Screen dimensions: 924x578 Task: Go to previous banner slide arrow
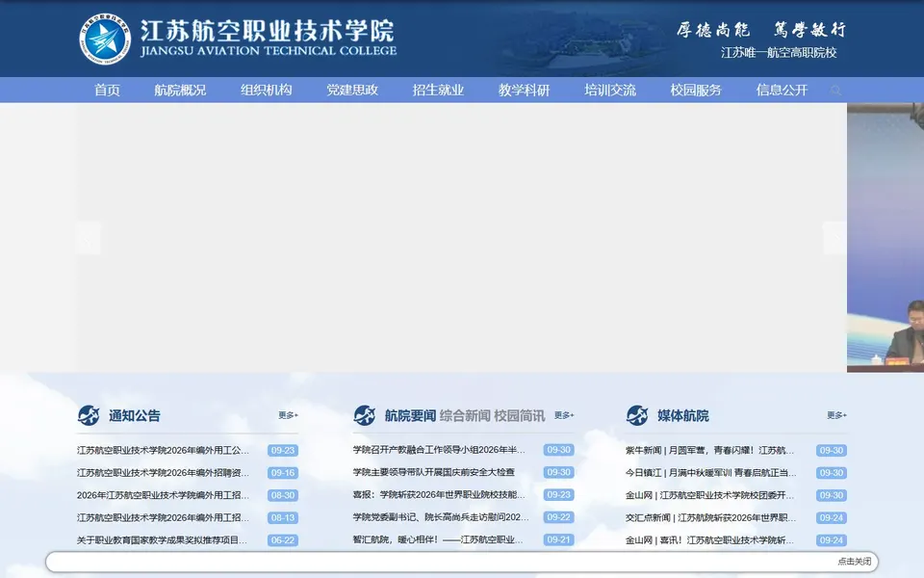pos(89,238)
